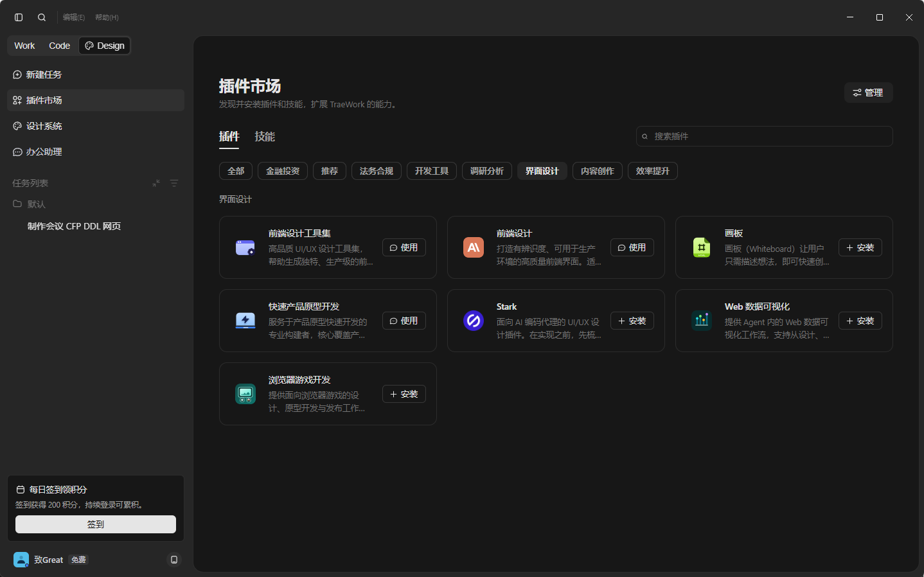Screen dimensions: 924x577
Task: Click the filter icon beside 任务列表
Action: click(x=174, y=183)
